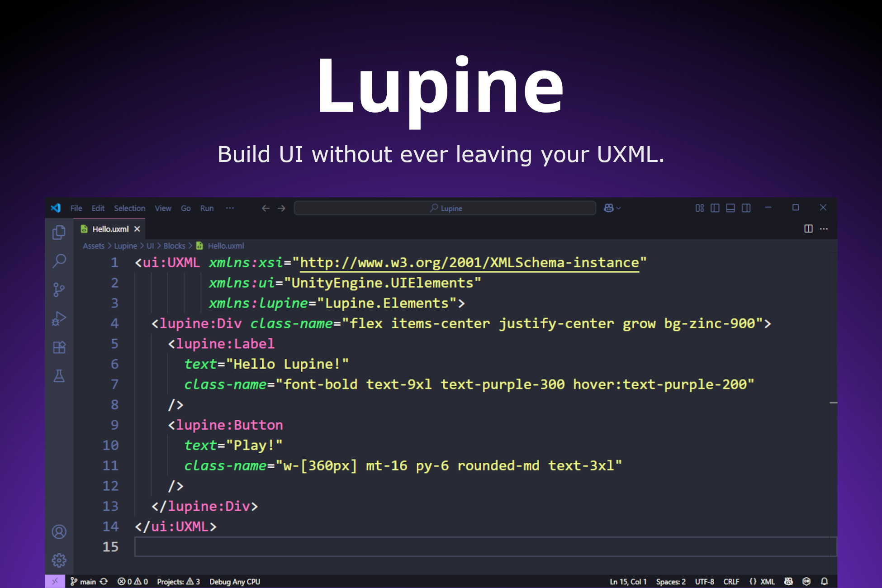Open the Extensions view icon
Viewport: 882px width, 588px height.
tap(59, 347)
